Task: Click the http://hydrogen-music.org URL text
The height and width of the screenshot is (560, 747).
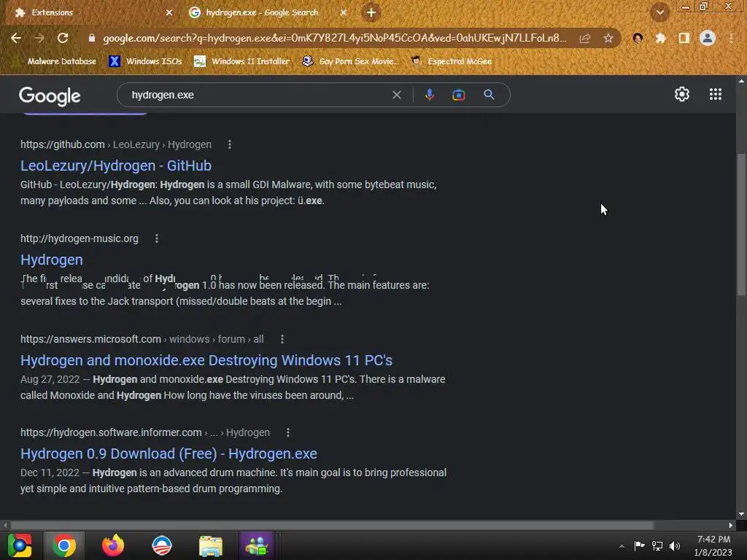Action: [x=79, y=238]
